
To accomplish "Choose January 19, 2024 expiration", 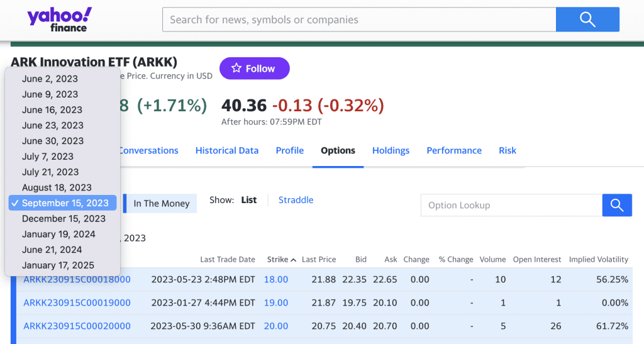I will point(62,234).
